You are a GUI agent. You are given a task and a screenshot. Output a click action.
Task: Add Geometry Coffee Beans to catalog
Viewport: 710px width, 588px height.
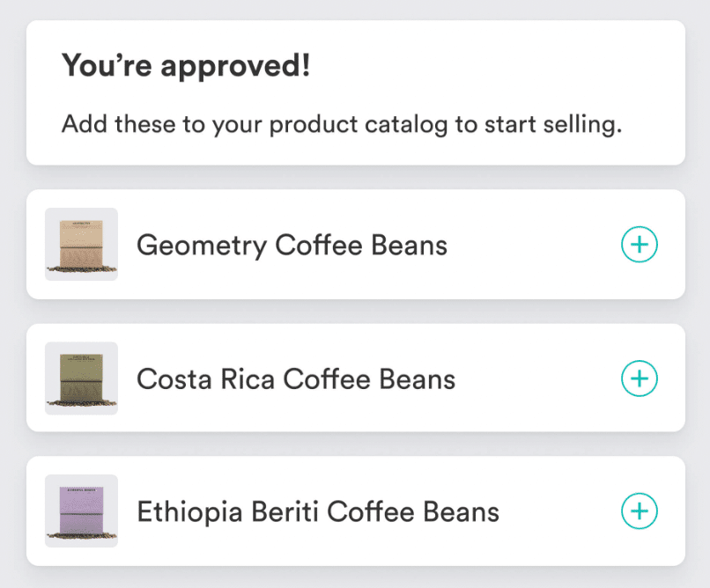coord(640,245)
